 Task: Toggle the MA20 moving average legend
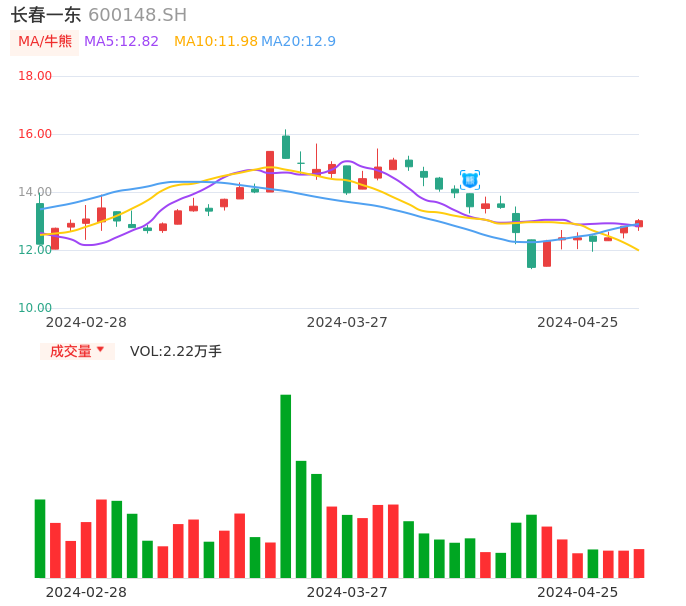(x=298, y=42)
